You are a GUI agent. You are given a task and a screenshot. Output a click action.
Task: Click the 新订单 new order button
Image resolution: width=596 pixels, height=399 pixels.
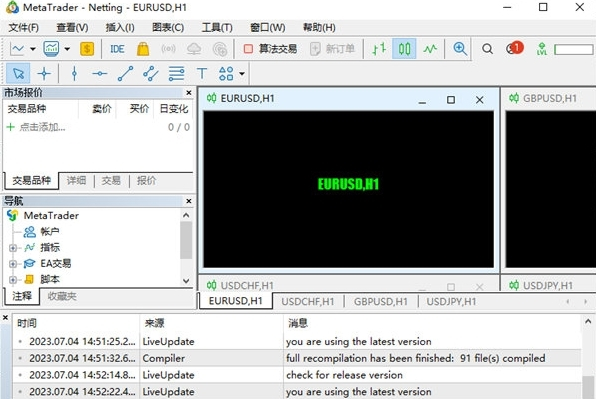pos(333,49)
